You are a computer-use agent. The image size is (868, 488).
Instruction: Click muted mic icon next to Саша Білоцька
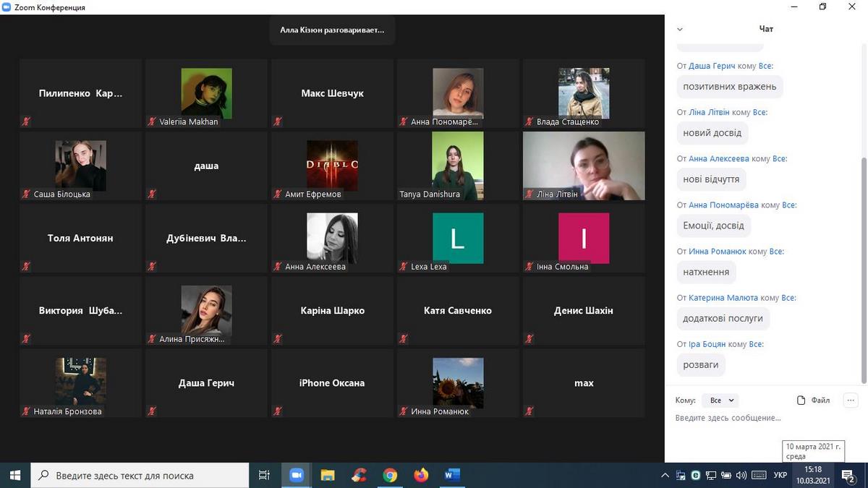pos(26,194)
